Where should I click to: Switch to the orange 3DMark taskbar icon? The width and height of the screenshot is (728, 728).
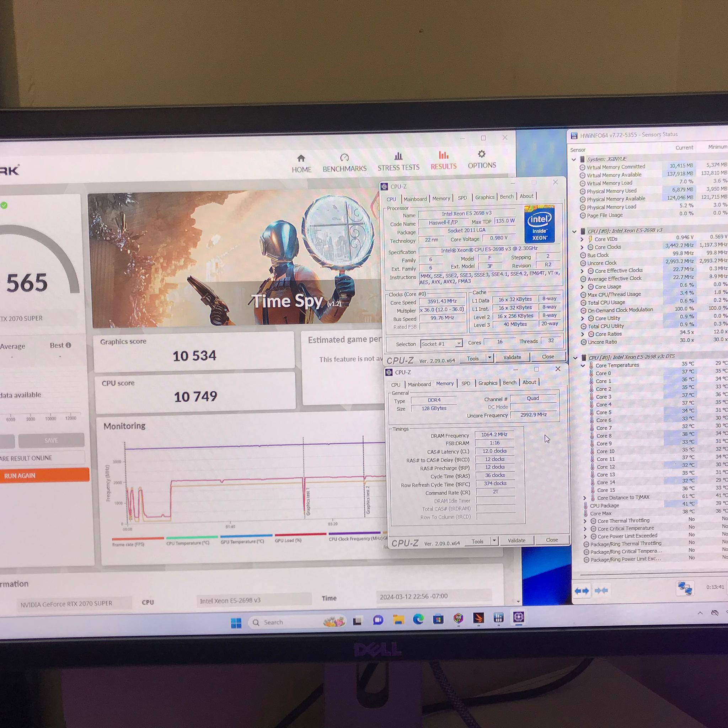(x=478, y=618)
